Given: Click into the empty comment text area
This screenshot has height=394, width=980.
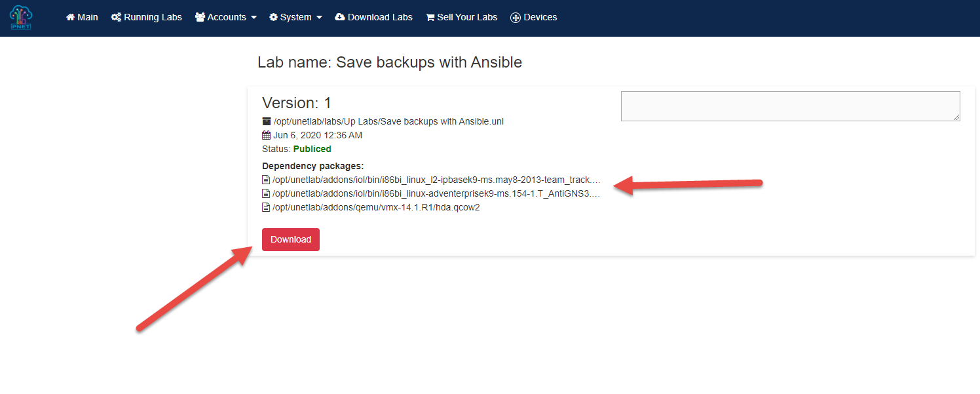Looking at the screenshot, I should tap(791, 106).
